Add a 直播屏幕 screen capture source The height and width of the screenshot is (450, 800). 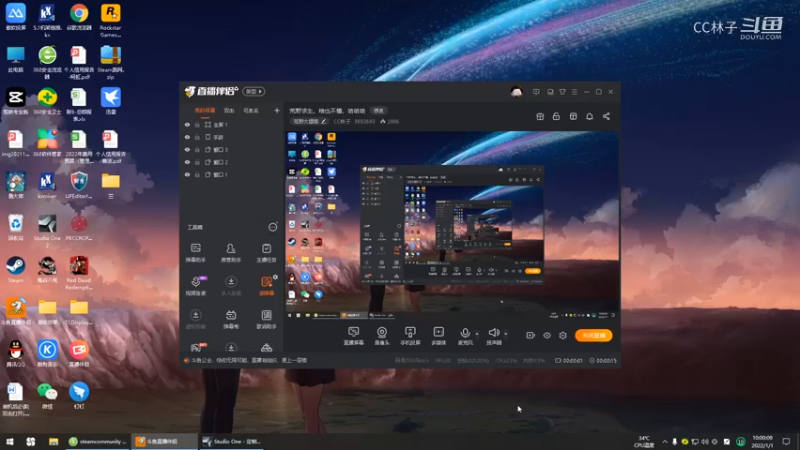point(354,336)
